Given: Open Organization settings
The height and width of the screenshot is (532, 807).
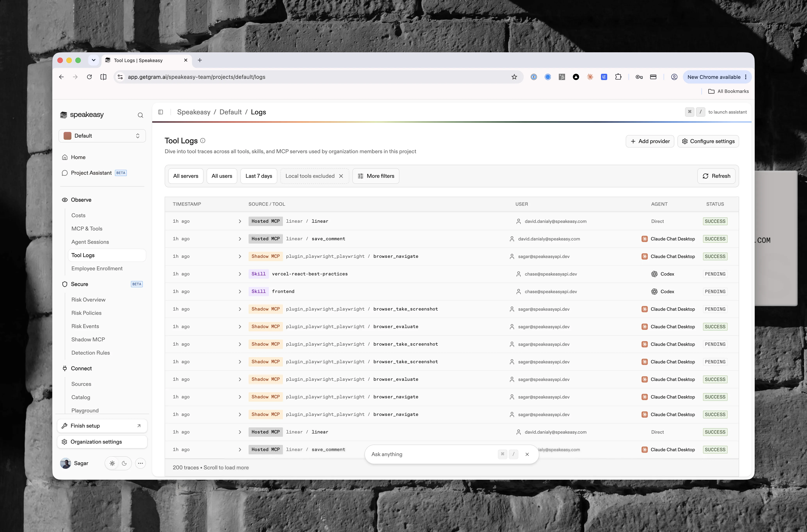Looking at the screenshot, I should [102, 442].
